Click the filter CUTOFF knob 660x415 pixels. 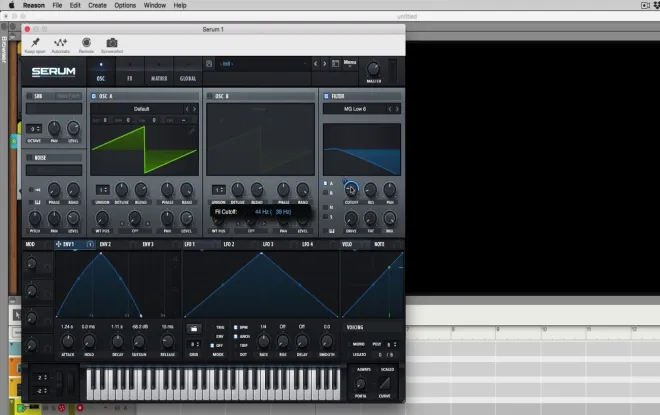pos(351,190)
